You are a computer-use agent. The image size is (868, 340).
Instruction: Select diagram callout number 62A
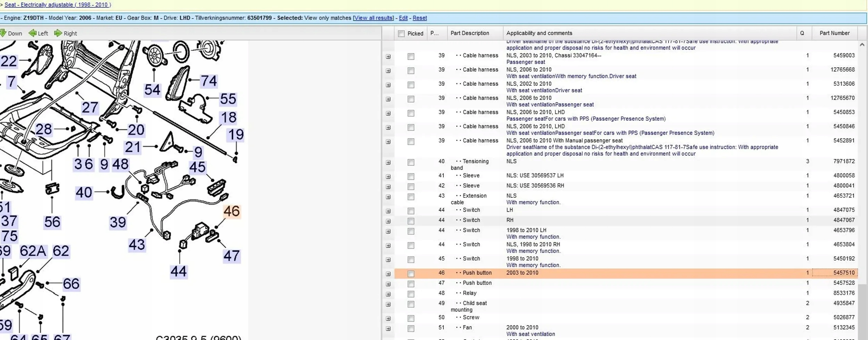(x=33, y=251)
